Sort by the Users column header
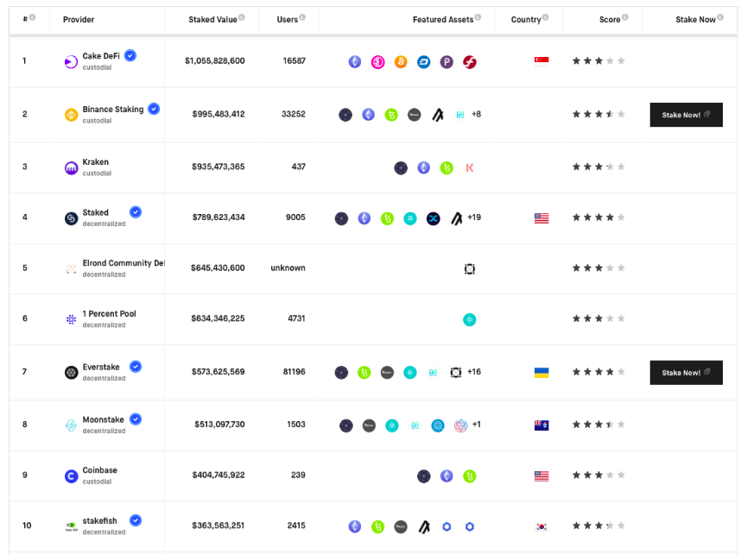Screen dimensions: 747x560 click(288, 20)
